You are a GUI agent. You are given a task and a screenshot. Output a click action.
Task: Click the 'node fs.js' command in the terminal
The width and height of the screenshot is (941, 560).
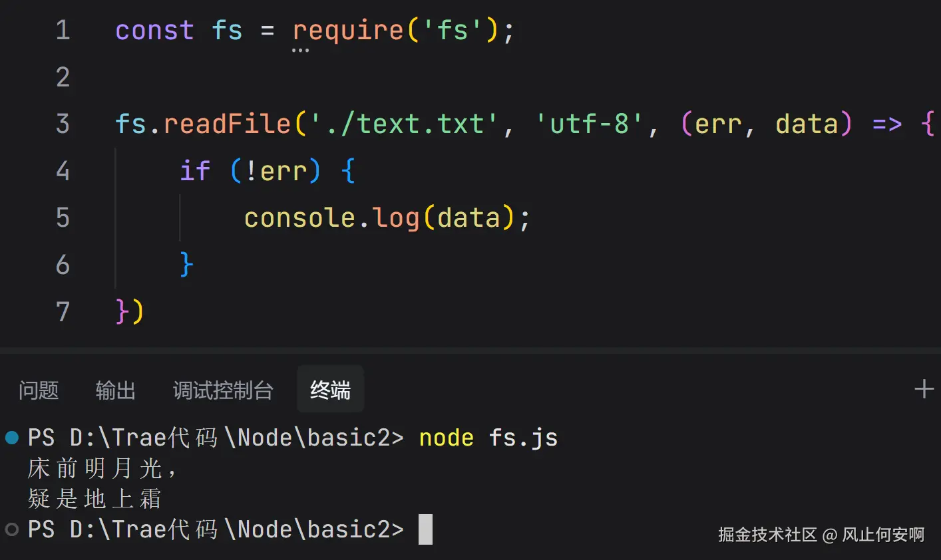(488, 438)
